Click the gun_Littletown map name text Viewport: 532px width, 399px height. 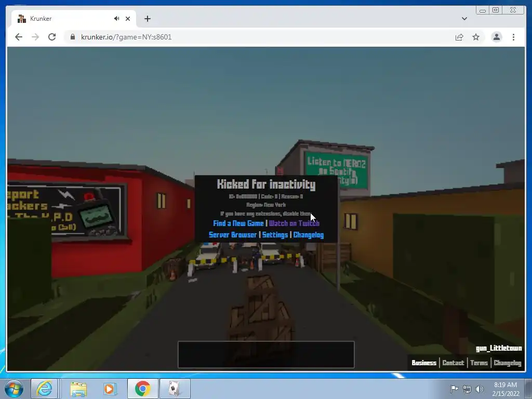499,348
